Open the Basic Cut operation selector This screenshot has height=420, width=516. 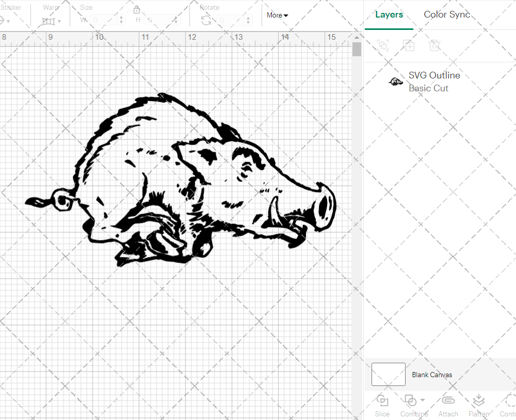pyautogui.click(x=429, y=88)
